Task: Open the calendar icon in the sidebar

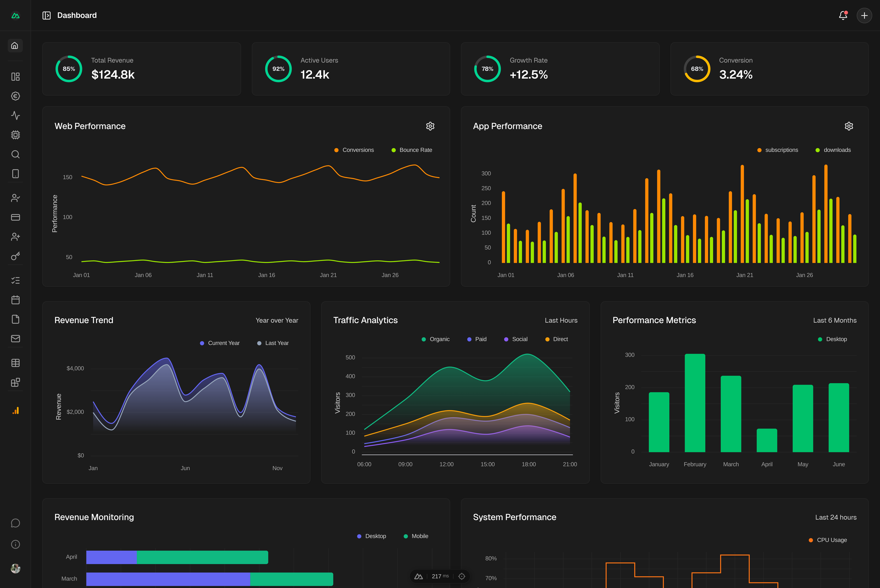Action: coord(15,300)
